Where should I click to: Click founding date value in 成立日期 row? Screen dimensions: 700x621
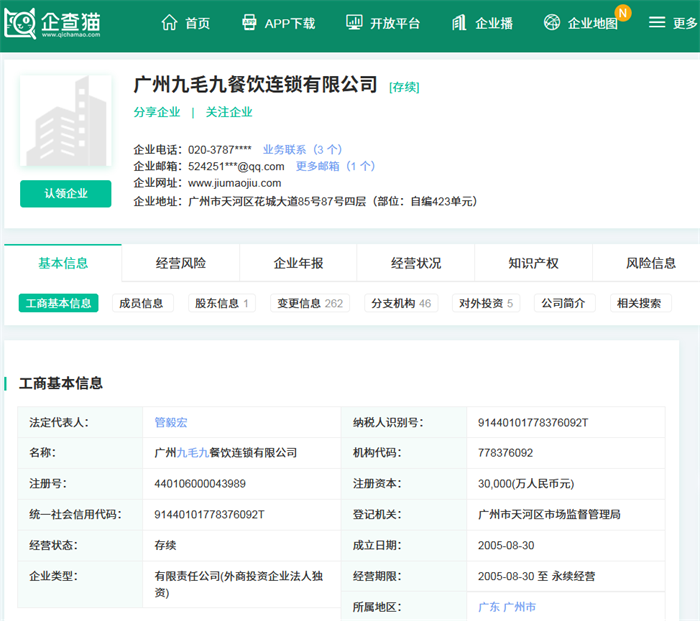click(506, 546)
